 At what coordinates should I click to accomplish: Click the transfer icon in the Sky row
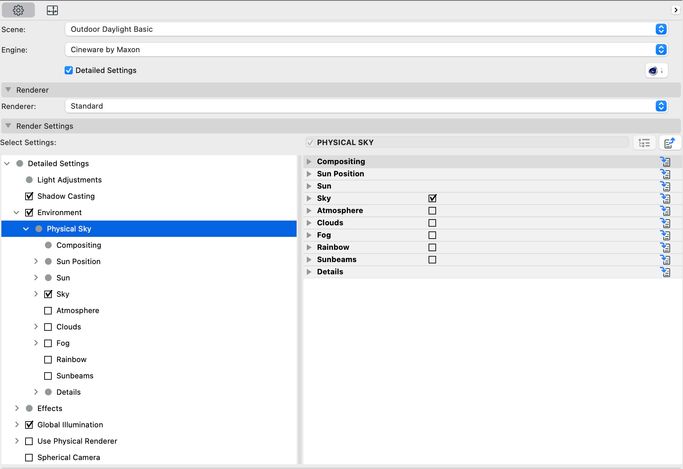coord(665,198)
